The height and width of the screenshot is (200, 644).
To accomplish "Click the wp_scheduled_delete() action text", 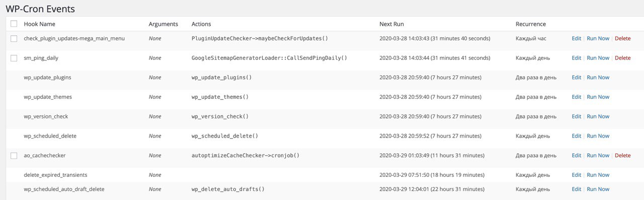I will click(225, 136).
